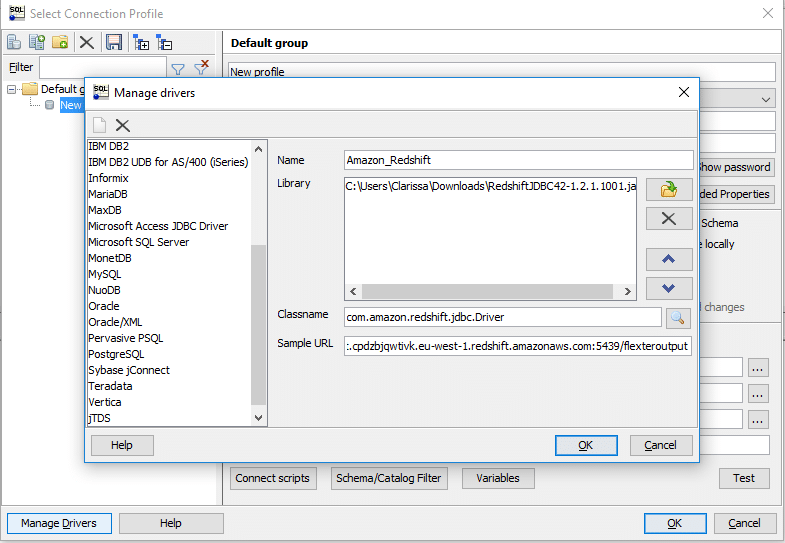The height and width of the screenshot is (543, 785).
Task: Reset filter funnel with red X
Action: click(202, 67)
